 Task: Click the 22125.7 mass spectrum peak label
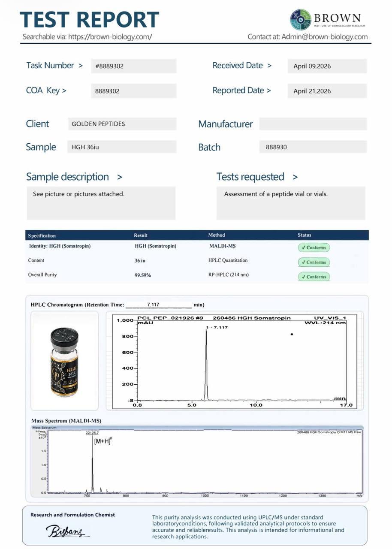tap(92, 433)
